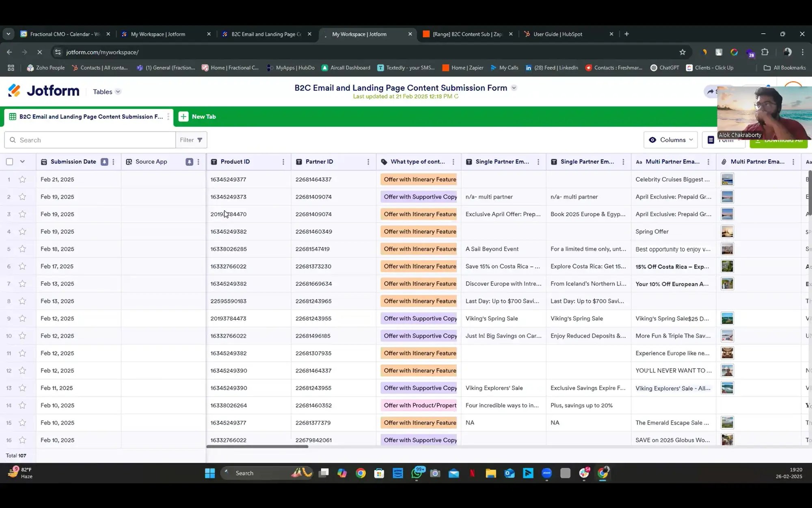This screenshot has height=508, width=812.
Task: Open 'What type of cont...' column menu
Action: click(x=453, y=162)
